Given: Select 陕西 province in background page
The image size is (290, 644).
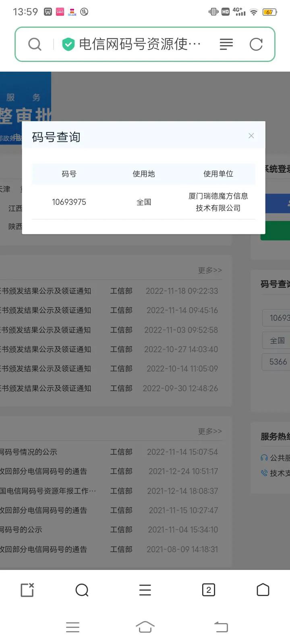Looking at the screenshot, I should point(15,227).
